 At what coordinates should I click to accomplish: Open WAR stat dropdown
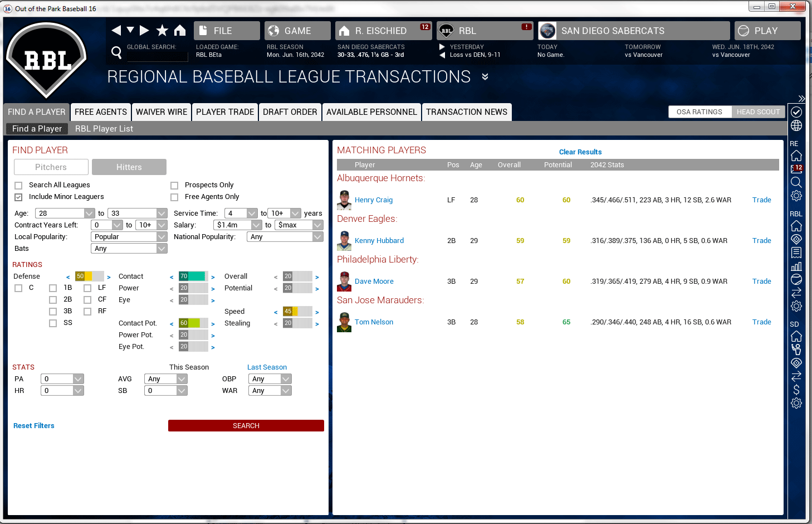tap(270, 391)
